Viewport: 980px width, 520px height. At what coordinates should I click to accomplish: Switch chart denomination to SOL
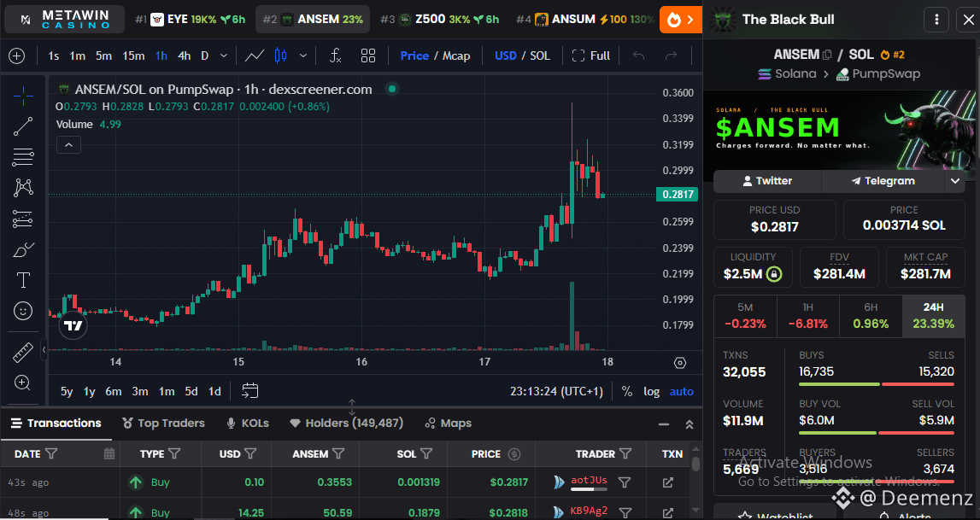click(540, 56)
